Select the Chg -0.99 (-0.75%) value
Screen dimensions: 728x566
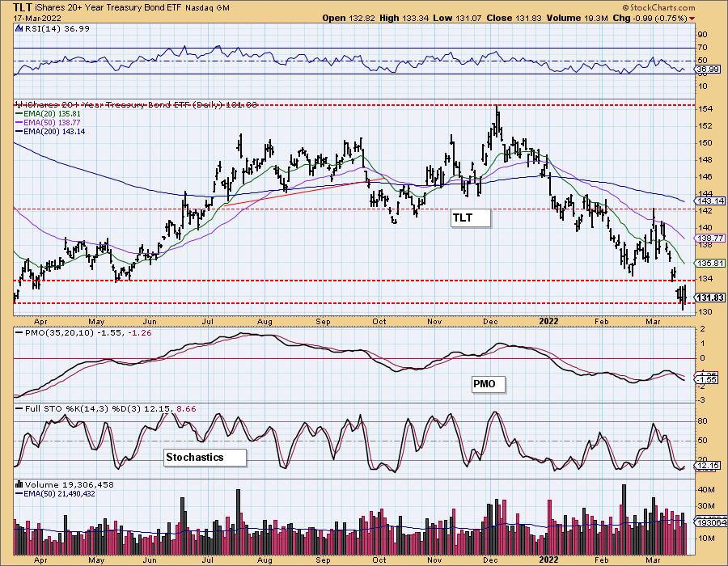pyautogui.click(x=650, y=18)
